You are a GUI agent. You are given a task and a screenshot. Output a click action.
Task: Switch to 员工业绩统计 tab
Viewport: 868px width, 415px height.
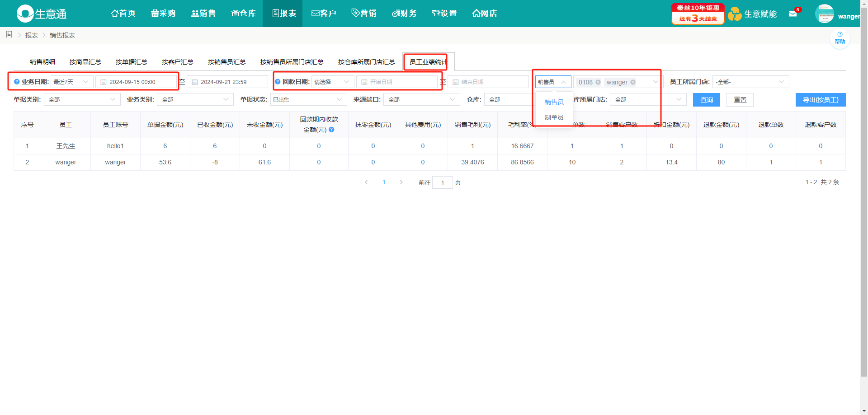428,62
